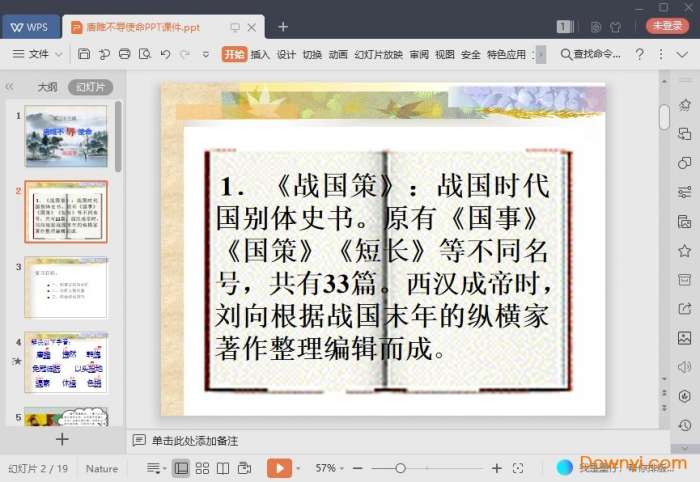Open the 安全 ribbon tab
Viewport: 700px width, 482px height.
click(471, 54)
